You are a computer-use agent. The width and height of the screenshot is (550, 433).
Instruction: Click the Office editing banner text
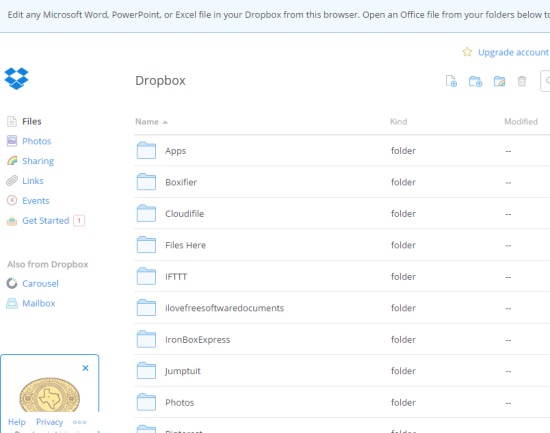coord(278,15)
